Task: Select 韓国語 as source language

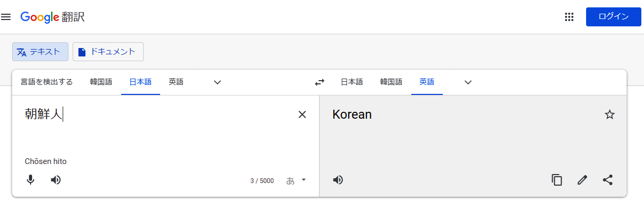Action: point(101,82)
